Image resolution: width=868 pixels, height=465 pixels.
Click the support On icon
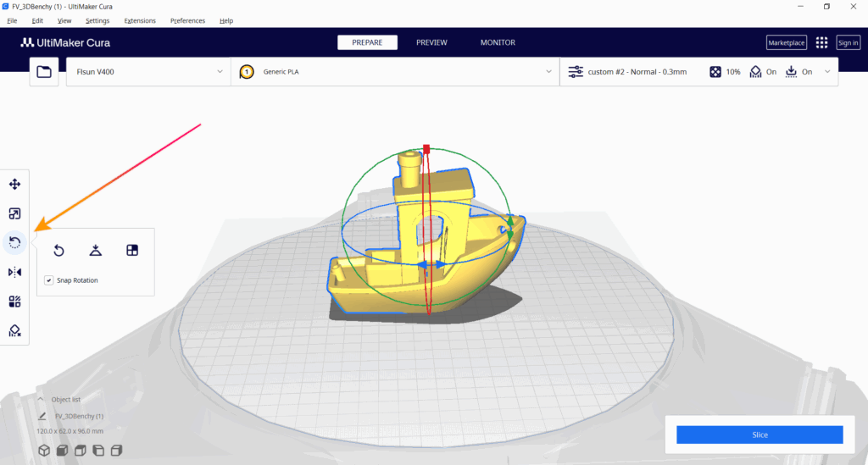[755, 72]
